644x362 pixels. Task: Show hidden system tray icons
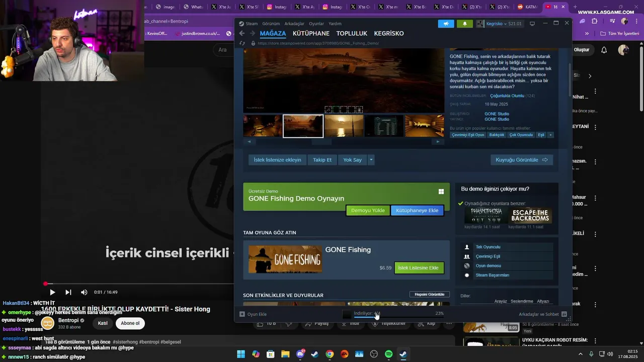[580, 354]
